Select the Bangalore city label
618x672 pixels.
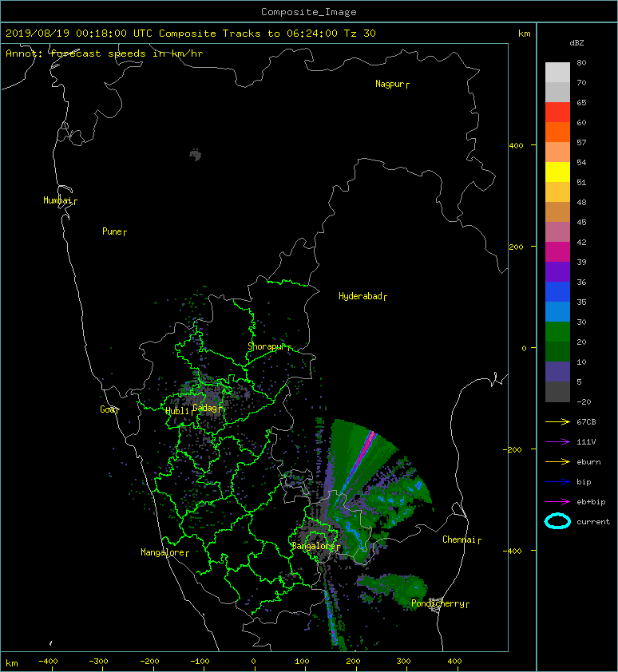point(314,546)
